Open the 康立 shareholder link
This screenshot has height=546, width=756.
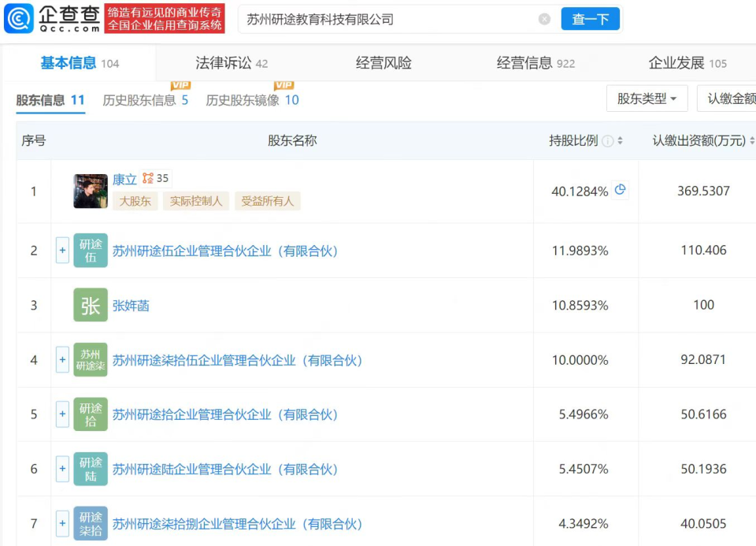point(124,180)
